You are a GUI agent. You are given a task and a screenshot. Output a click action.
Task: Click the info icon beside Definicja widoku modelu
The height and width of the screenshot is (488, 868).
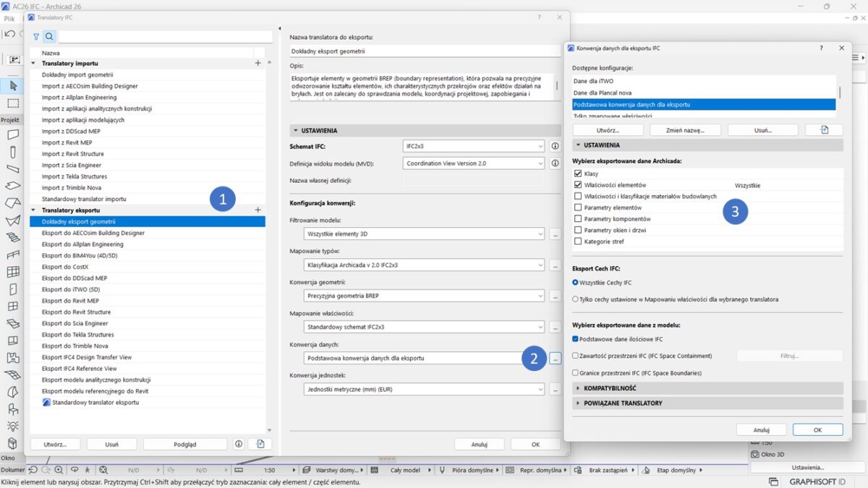[556, 163]
